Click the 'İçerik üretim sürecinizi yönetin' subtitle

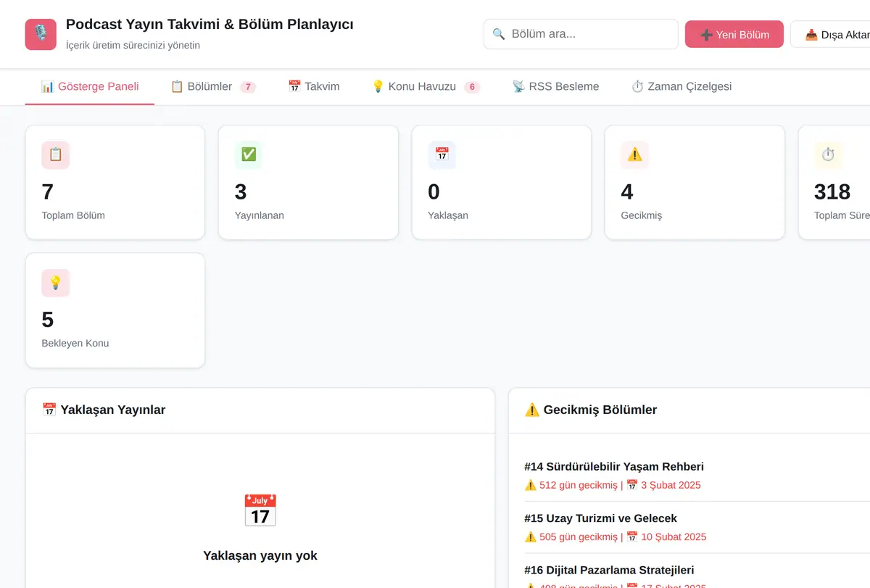pyautogui.click(x=133, y=45)
